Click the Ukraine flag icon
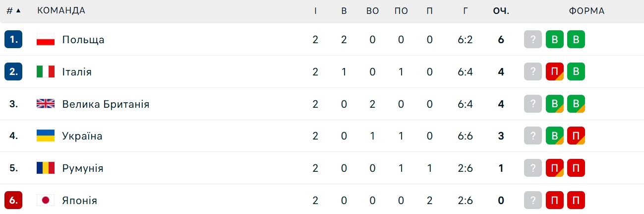Image resolution: width=644 pixels, height=214 pixels. click(46, 136)
